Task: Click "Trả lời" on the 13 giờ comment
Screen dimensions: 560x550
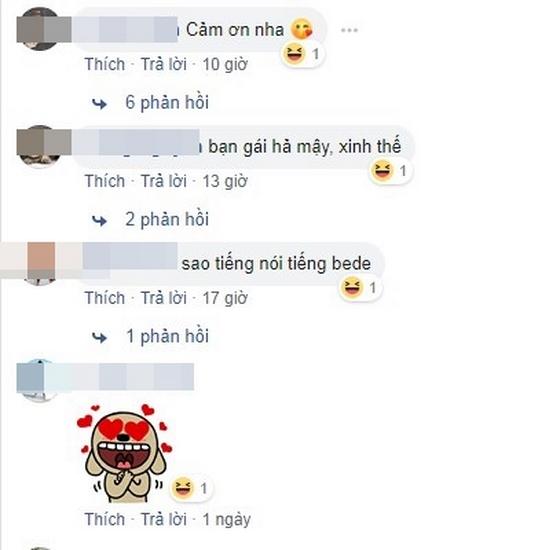Action: point(164,181)
